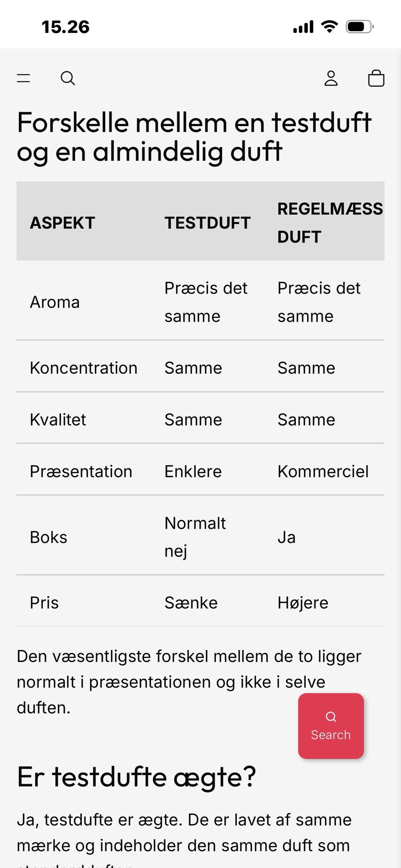Select the ASPEKT column header

pos(63,223)
